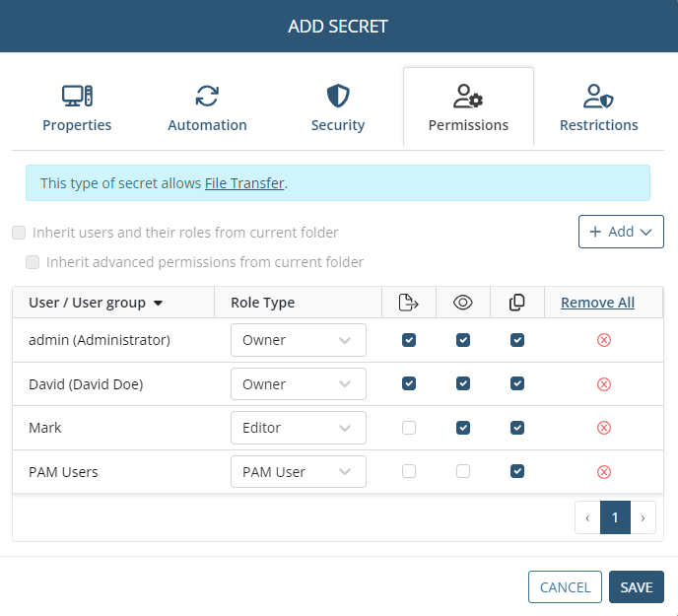Image resolution: width=678 pixels, height=616 pixels.
Task: Check Inherit users and roles from current folder
Action: pyautogui.click(x=19, y=233)
